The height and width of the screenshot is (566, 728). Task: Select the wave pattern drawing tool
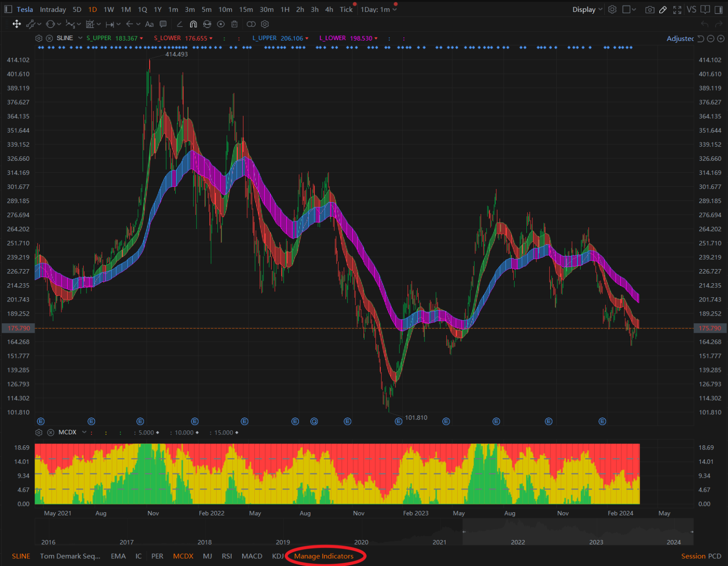[x=70, y=24]
